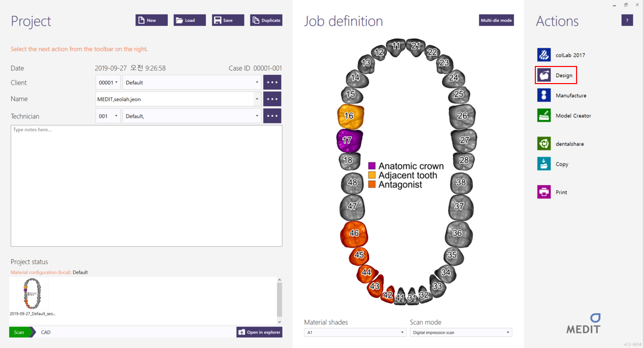The image size is (644, 348).
Task: Select tooth 11 on the chart
Action: 396,46
